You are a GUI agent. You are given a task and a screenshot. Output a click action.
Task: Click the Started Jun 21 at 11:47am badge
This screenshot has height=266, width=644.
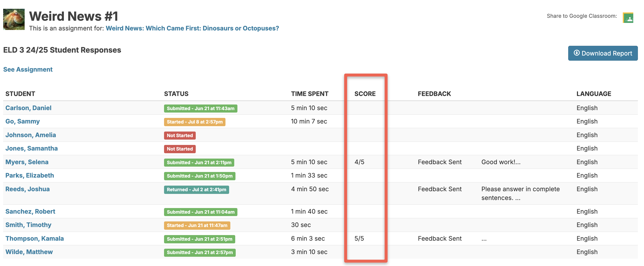point(197,226)
